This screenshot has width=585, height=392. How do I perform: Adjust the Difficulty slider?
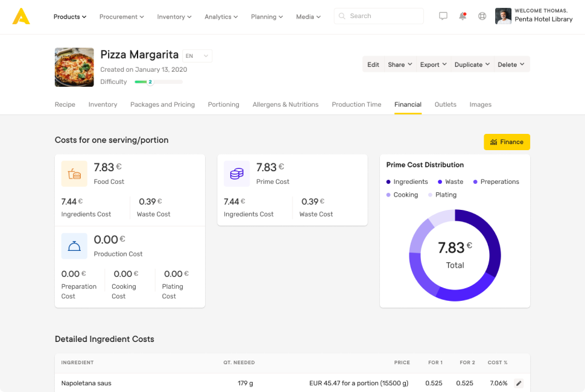[150, 82]
